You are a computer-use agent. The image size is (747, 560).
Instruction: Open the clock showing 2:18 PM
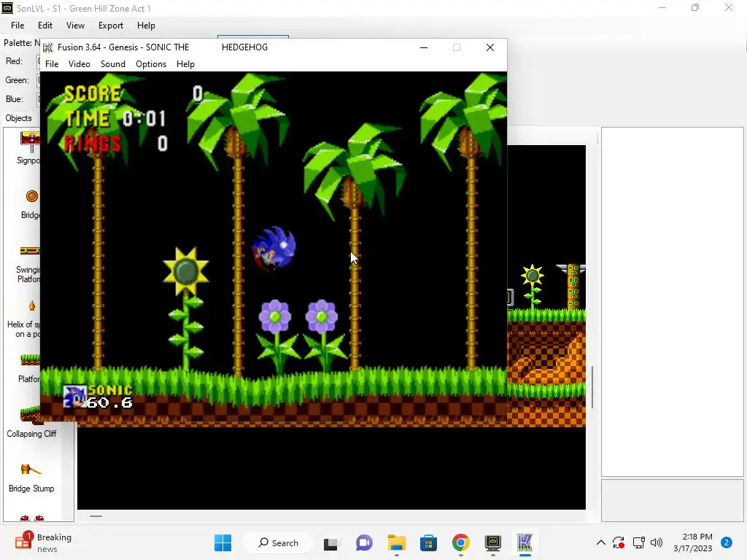pos(693,542)
